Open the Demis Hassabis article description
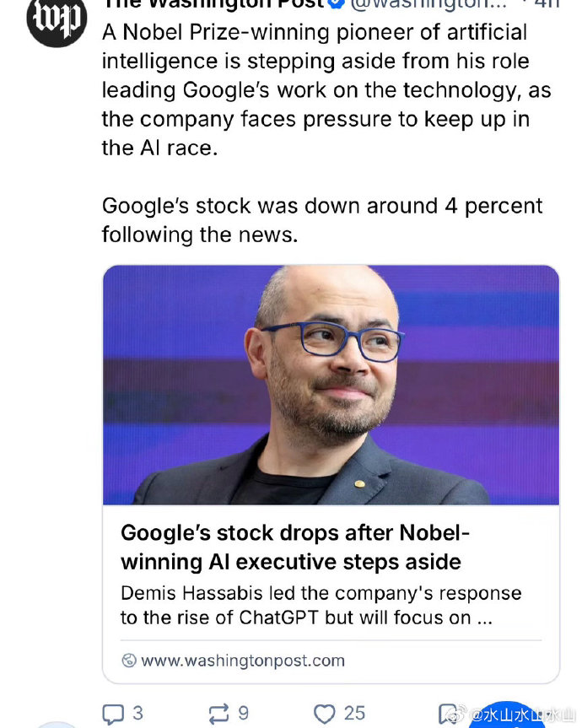The height and width of the screenshot is (728, 582). pos(321,606)
